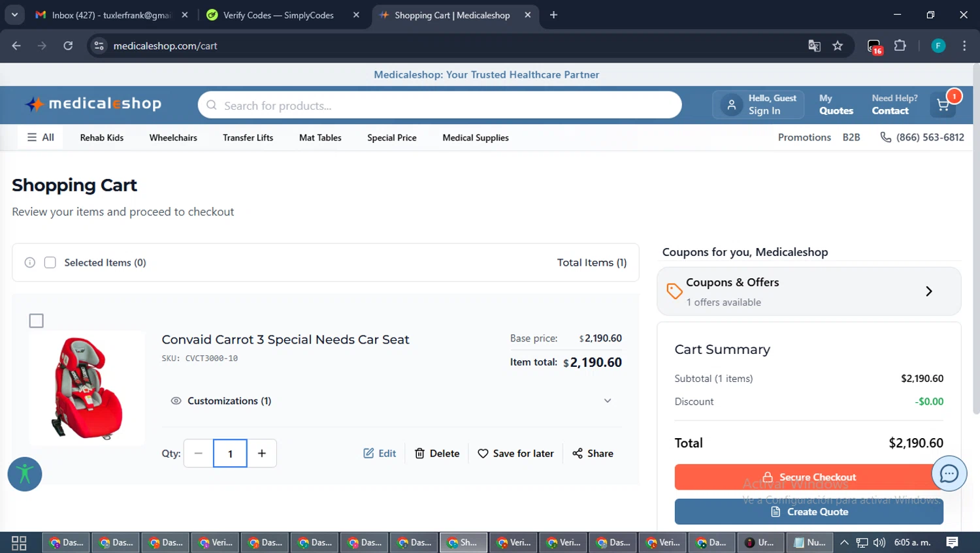Viewport: 980px width, 553px height.
Task: Open the All categories menu
Action: (40, 137)
